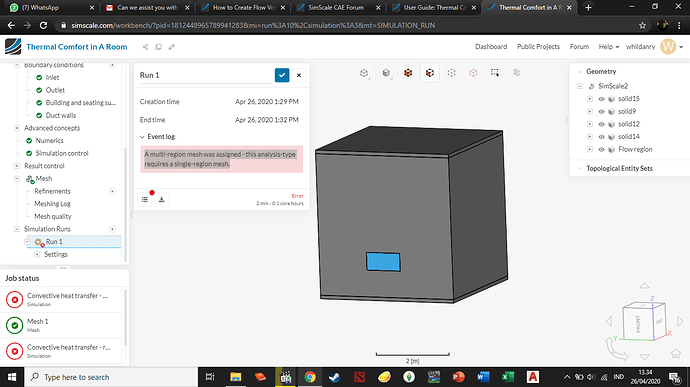Select the solid orange cube view icon
The height and width of the screenshot is (387, 690).
point(408,73)
